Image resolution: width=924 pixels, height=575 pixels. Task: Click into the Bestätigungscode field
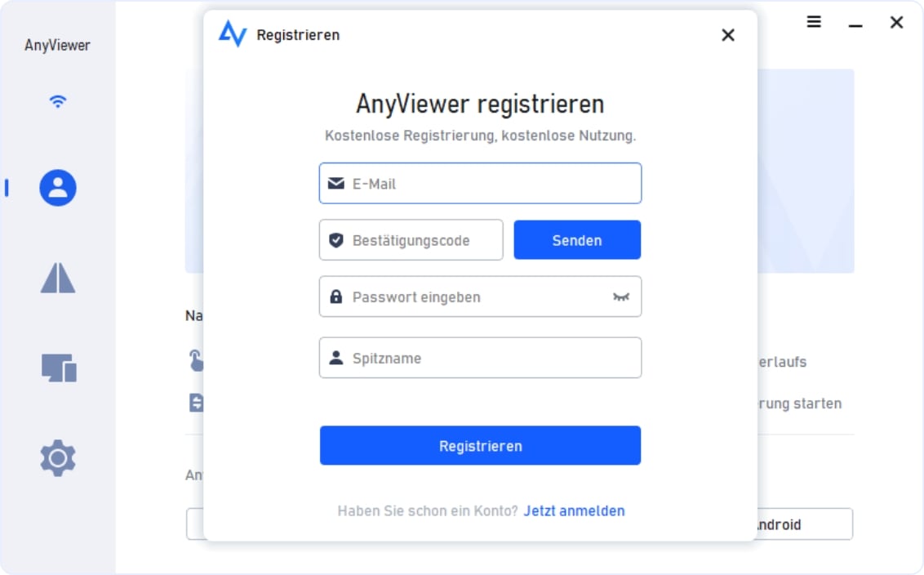420,240
